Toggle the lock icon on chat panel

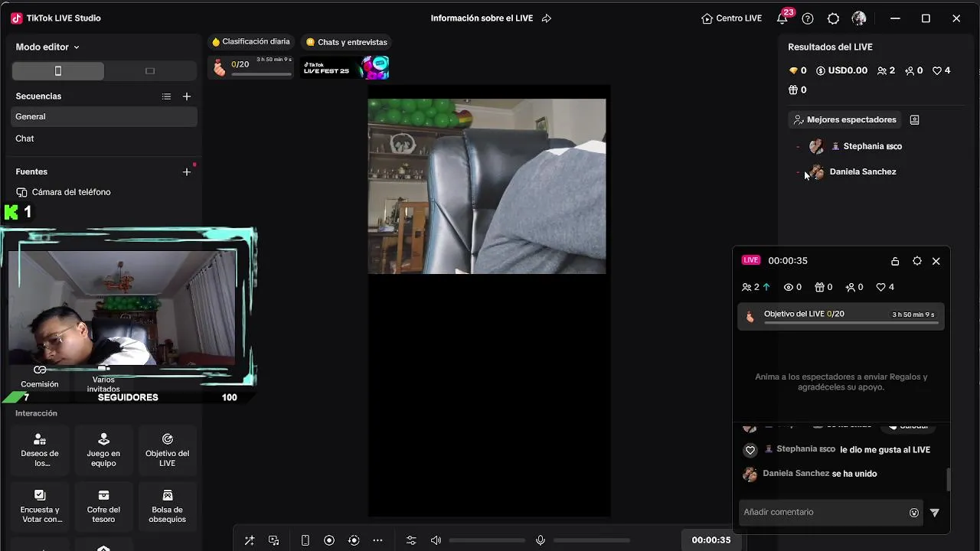pyautogui.click(x=895, y=261)
